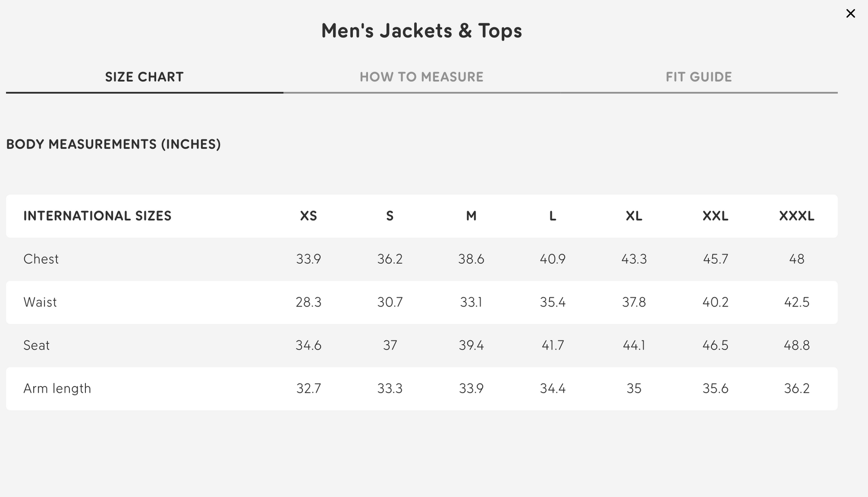
Task: Open the Fit Guide tab
Action: (698, 77)
